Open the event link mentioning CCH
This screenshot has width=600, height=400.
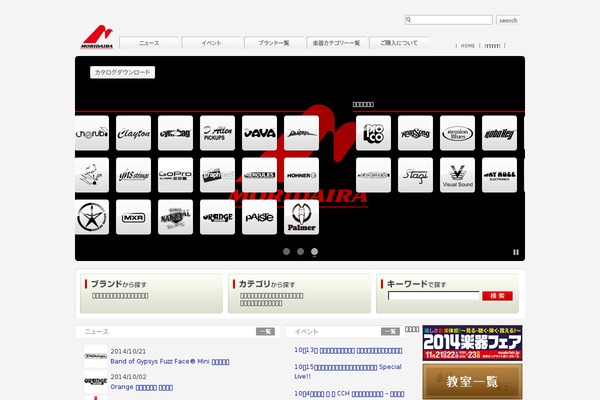click(x=349, y=393)
